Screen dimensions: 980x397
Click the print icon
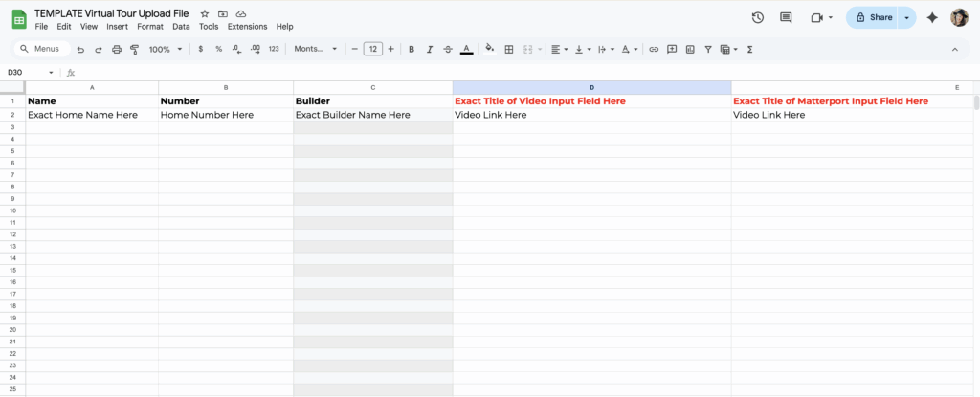coord(117,49)
